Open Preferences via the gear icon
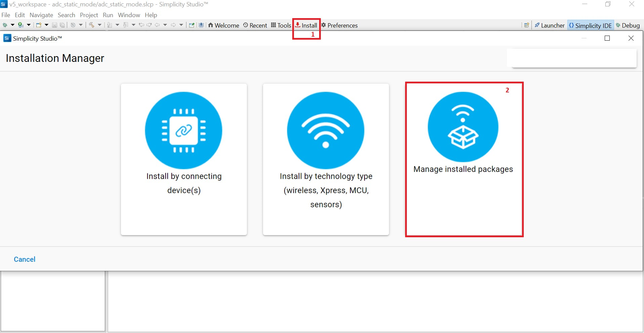The width and height of the screenshot is (644, 333). click(323, 25)
